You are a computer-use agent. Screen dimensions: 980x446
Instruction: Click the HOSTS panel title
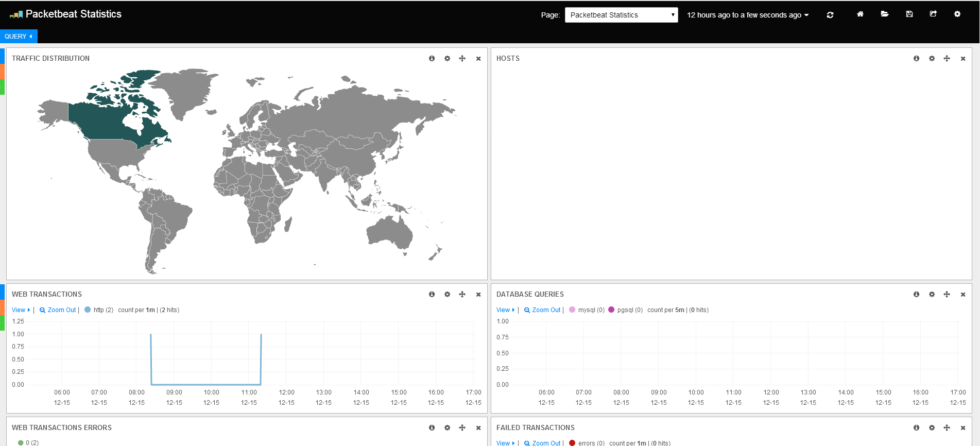coord(508,59)
